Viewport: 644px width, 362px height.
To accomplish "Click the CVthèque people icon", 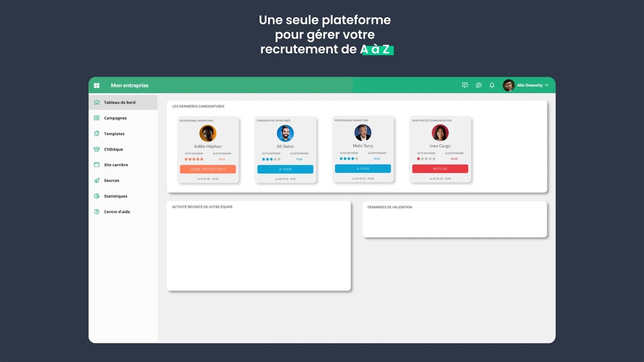I will coord(97,149).
